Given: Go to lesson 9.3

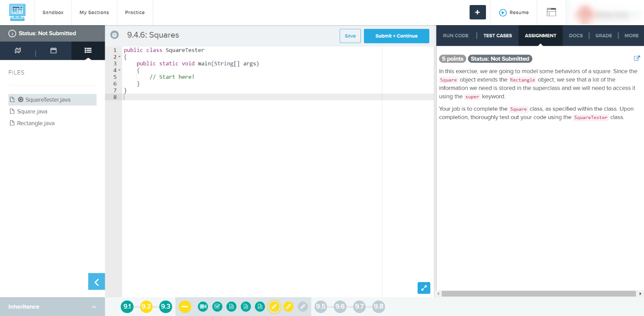Looking at the screenshot, I should pos(166,307).
